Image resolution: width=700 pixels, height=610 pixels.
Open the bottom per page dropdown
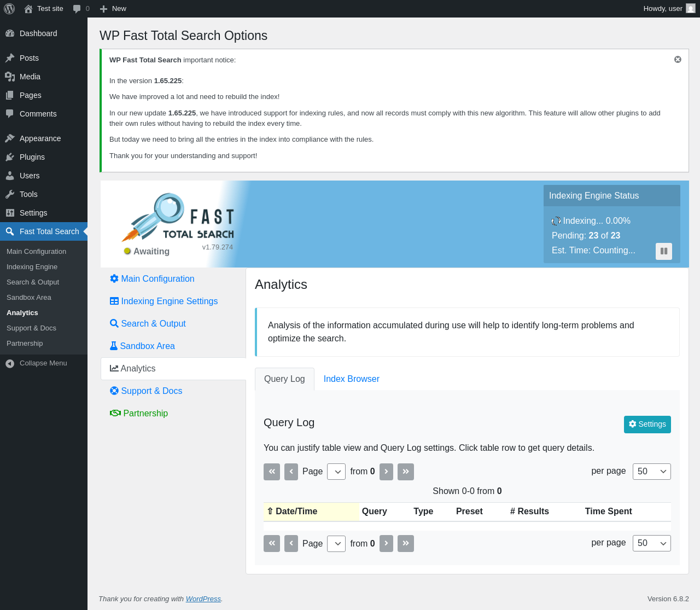pyautogui.click(x=652, y=543)
